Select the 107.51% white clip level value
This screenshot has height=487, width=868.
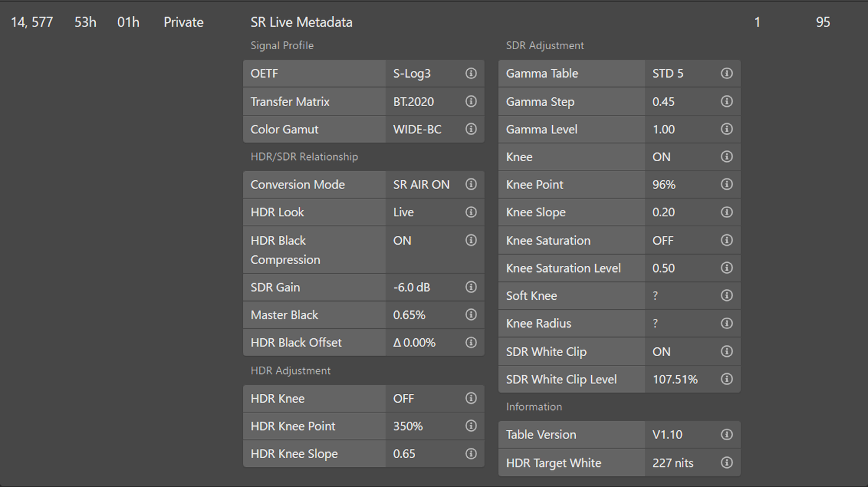pos(675,379)
